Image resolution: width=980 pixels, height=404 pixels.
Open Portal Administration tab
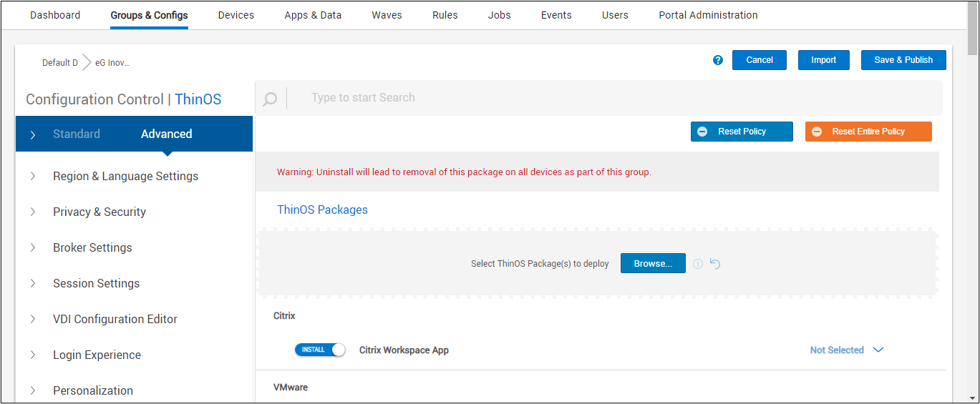708,15
